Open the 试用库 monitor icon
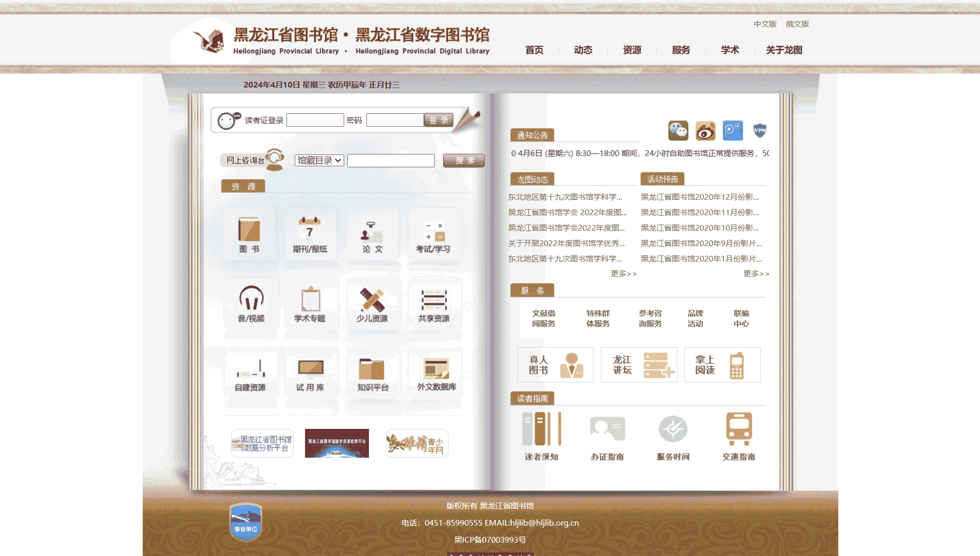Image resolution: width=980 pixels, height=556 pixels. pos(310,373)
